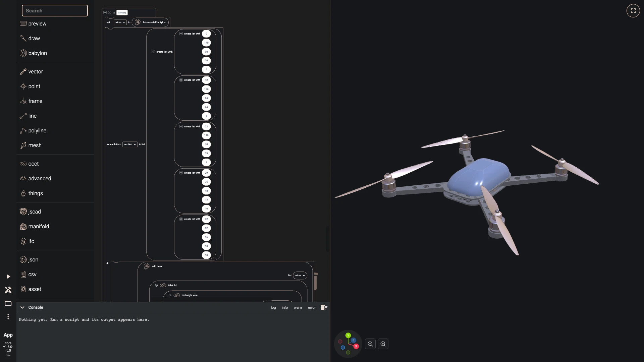Open the section variable dropdown
Image resolution: width=644 pixels, height=362 pixels.
[130, 144]
